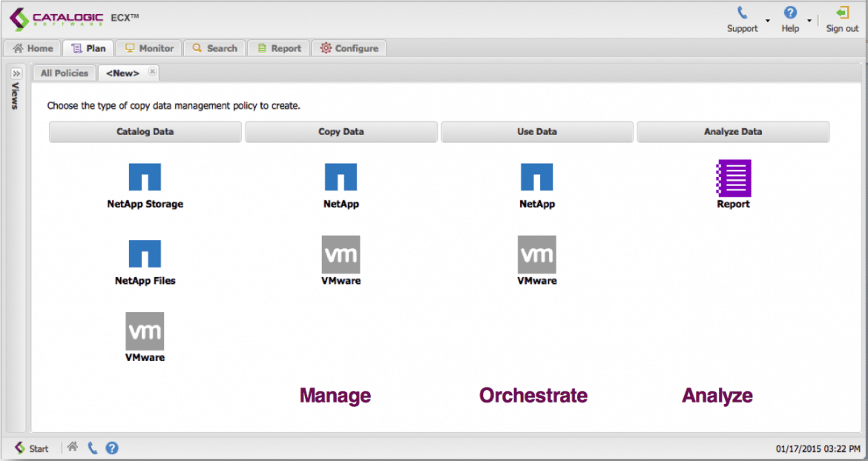Open the Start menu button
The width and height of the screenshot is (868, 461).
32,448
